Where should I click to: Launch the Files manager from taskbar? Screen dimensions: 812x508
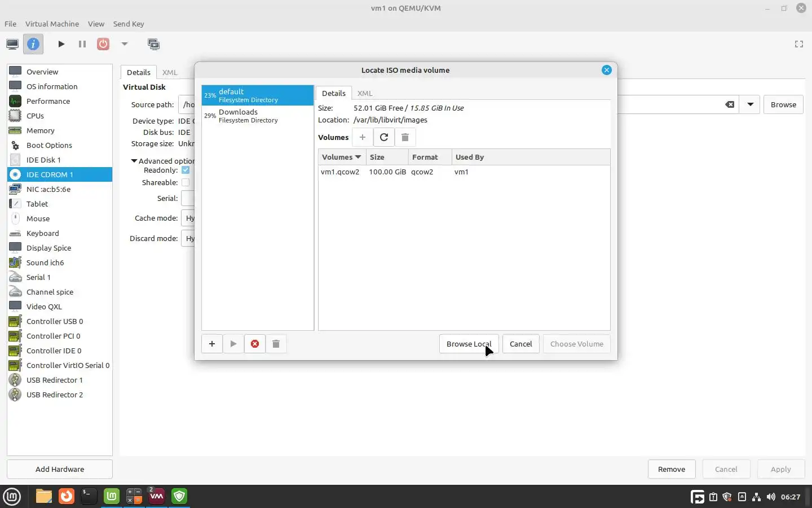[x=44, y=496]
